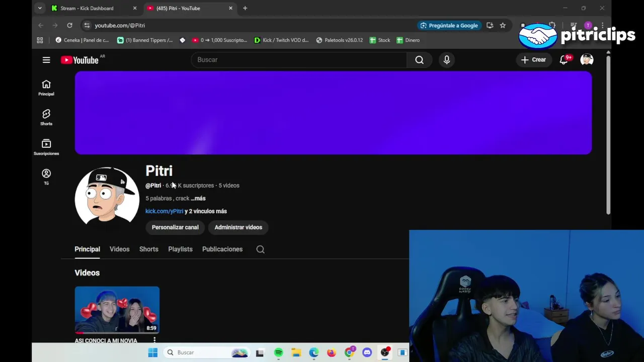Screen dimensions: 644x362
Task: Click the Crear button
Action: [534, 60]
